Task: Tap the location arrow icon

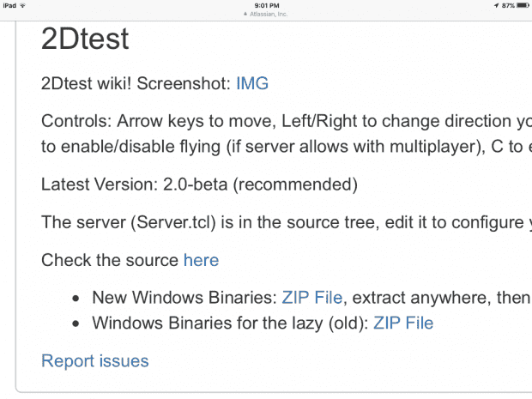Action: 495,5
